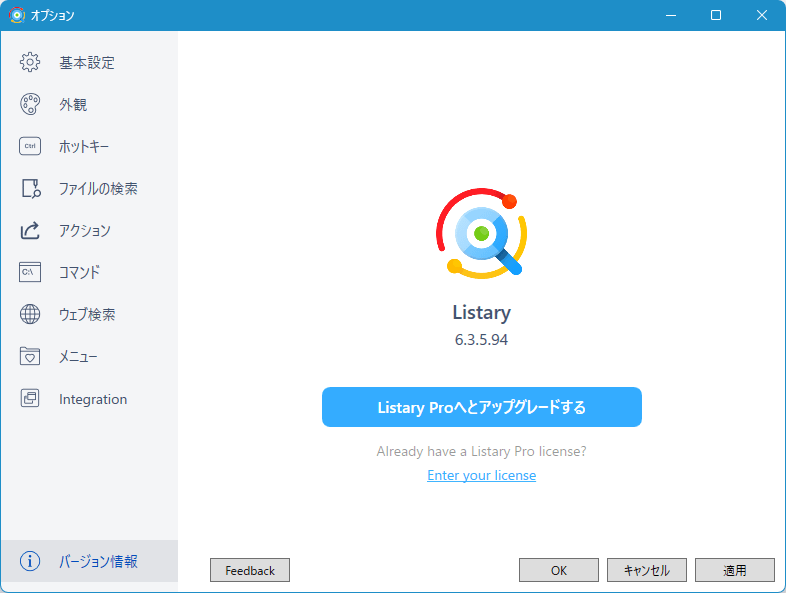Close the オプション window
Screen dimensions: 786x593
tap(762, 15)
